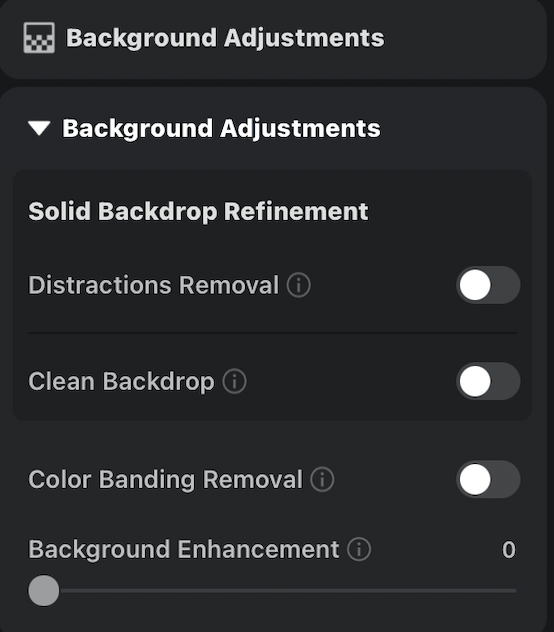
Task: Toggle Color Banding Removal on
Action: tap(488, 479)
